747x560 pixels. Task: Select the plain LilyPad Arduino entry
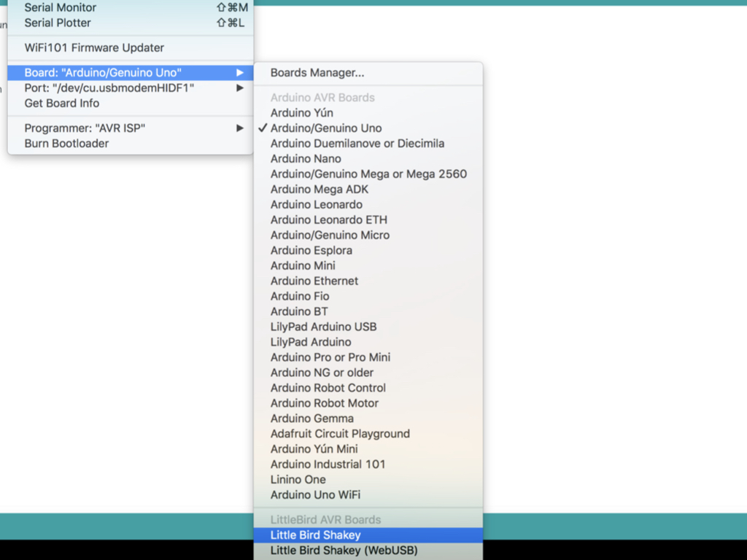368,341
